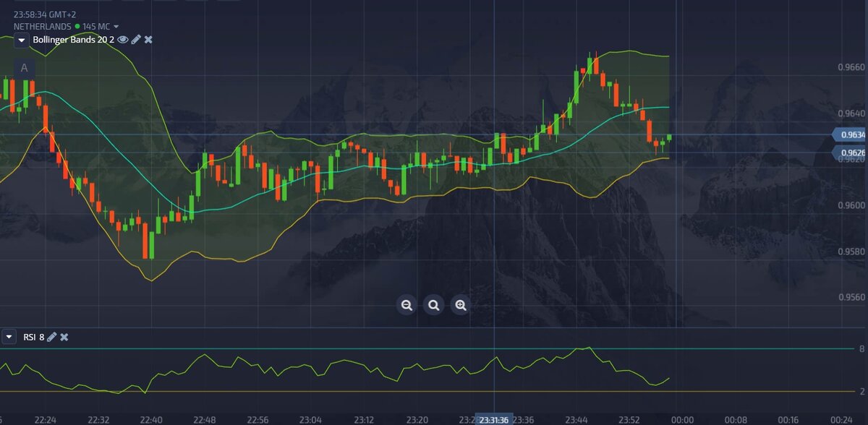Click the 22:48 time axis label

tap(205, 419)
